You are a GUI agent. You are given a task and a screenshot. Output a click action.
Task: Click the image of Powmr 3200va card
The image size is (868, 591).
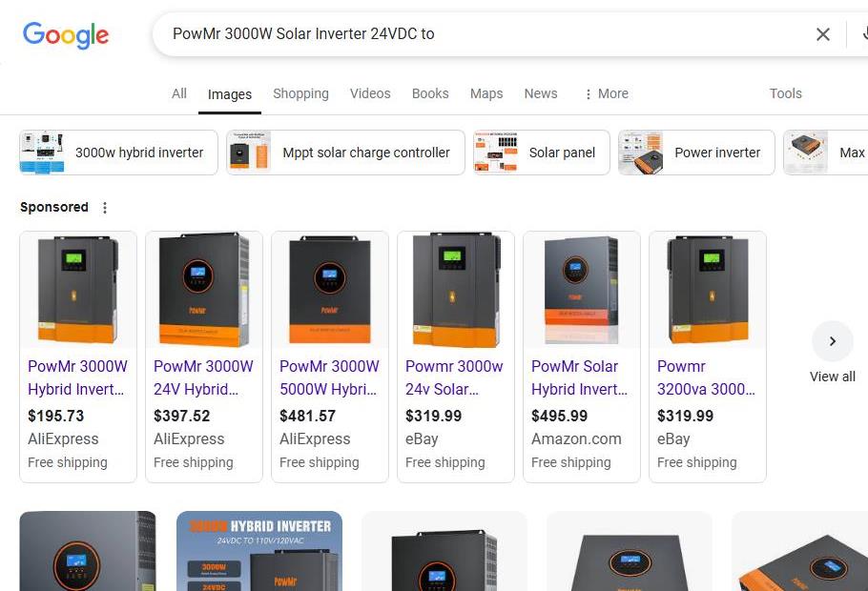pyautogui.click(x=708, y=290)
